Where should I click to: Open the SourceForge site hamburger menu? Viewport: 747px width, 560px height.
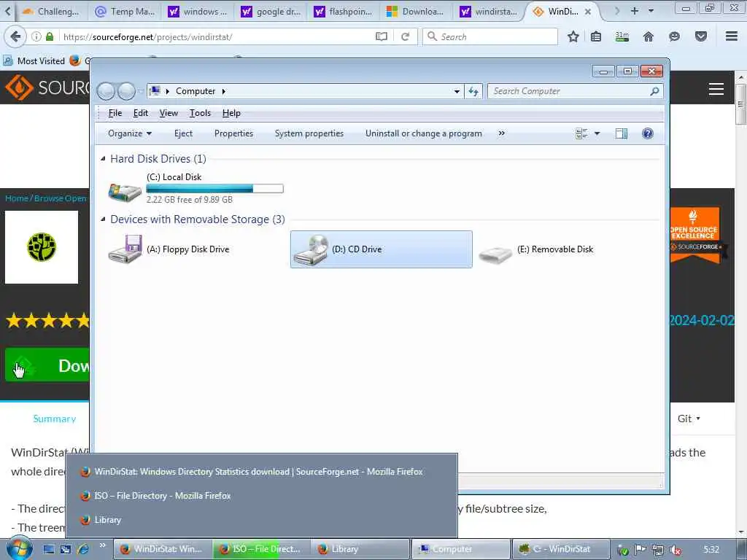point(716,88)
